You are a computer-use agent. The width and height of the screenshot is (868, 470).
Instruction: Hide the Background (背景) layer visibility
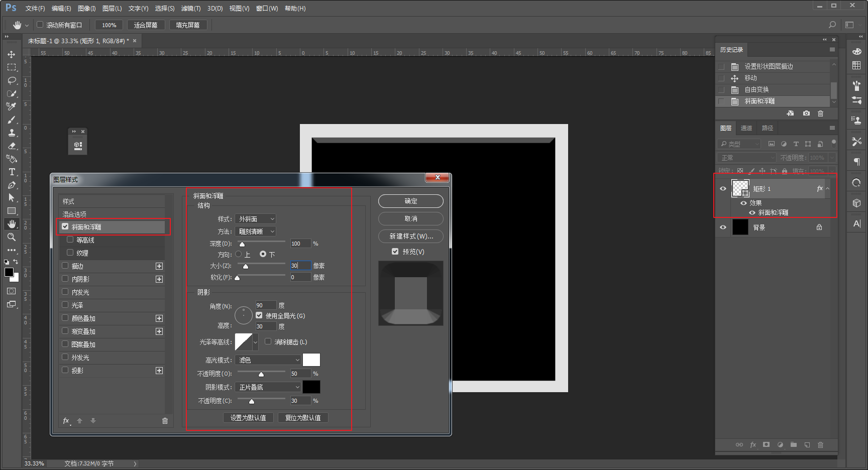(x=723, y=227)
